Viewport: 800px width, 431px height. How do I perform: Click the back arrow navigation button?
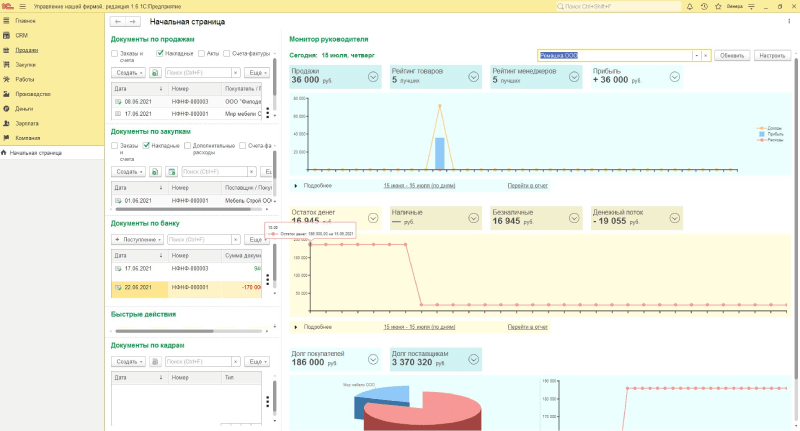coord(119,21)
